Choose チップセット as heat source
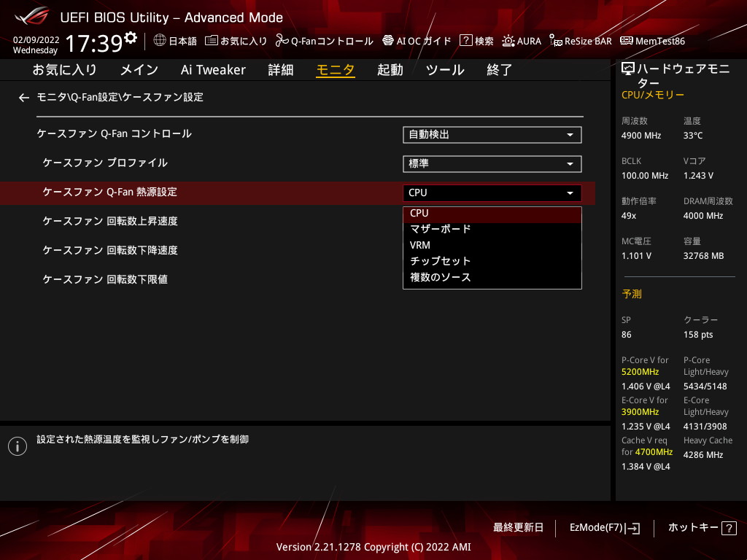The image size is (747, 560). 492,261
